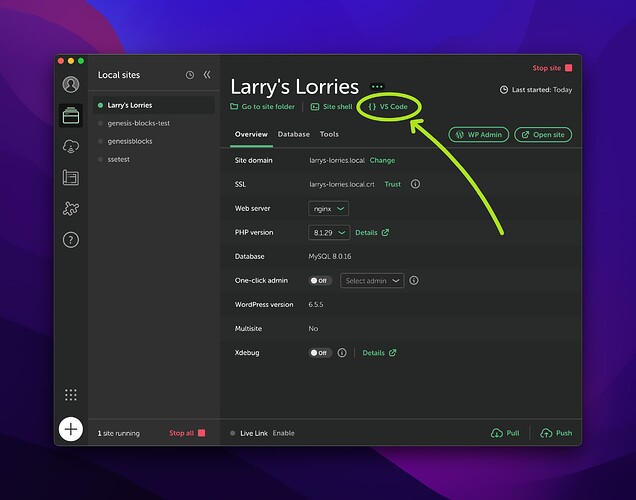
Task: Click the Site shell terminal icon
Action: pyautogui.click(x=315, y=107)
